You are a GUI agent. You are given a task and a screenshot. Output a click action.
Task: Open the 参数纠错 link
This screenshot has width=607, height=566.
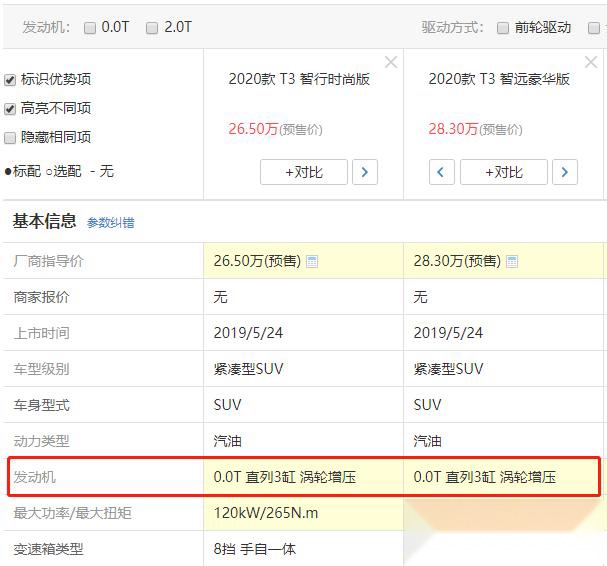point(111,223)
